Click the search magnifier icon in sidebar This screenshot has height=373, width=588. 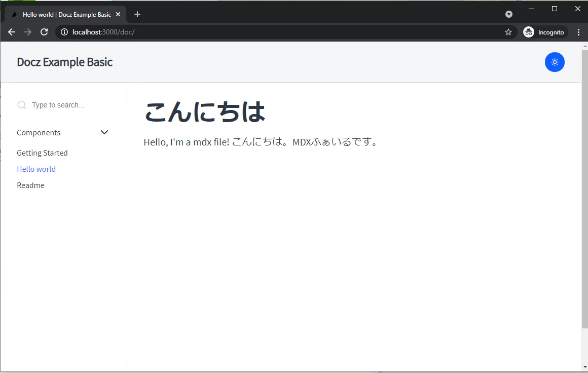click(22, 105)
